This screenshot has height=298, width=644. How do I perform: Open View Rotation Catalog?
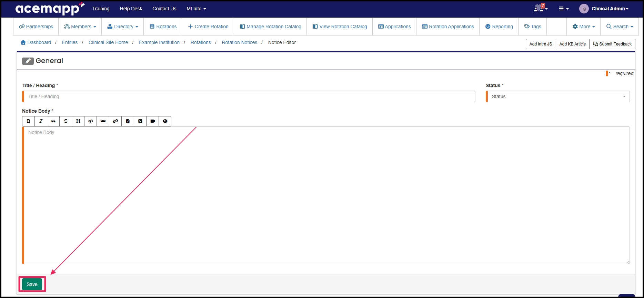point(340,27)
